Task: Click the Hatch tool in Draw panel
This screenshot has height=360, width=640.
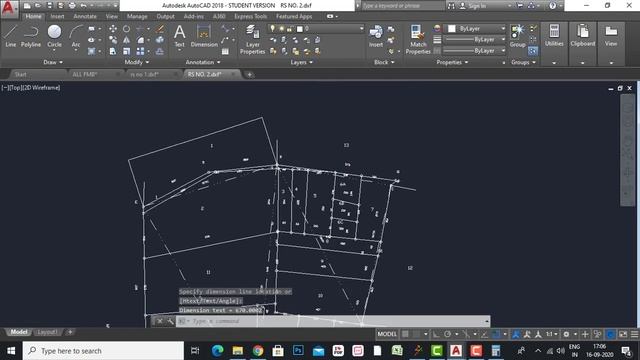Action: 91,51
